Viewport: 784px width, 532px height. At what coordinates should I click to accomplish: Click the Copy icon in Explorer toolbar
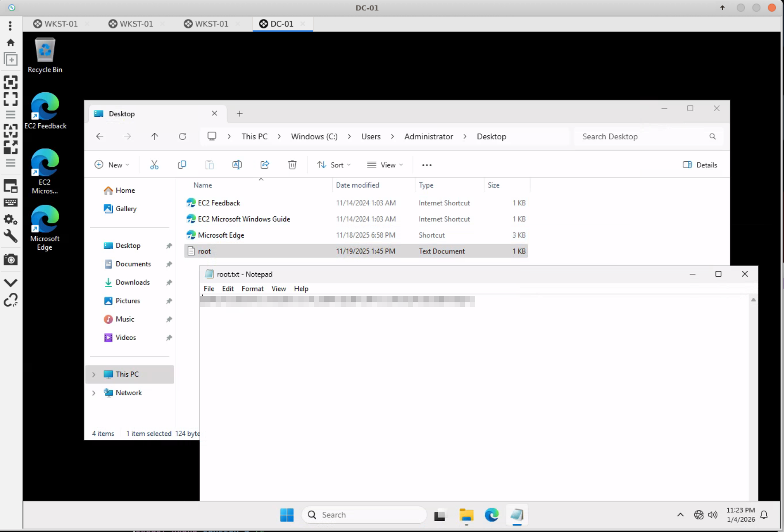point(182,165)
